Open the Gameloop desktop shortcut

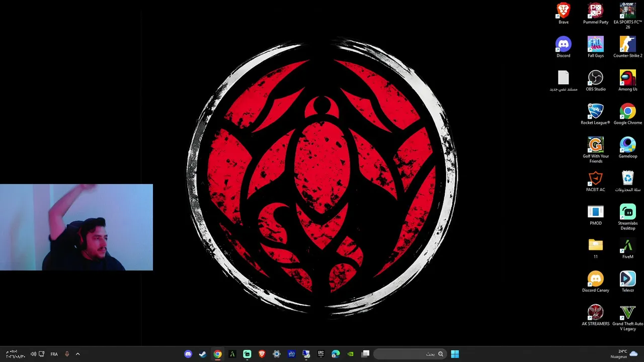[x=628, y=148]
